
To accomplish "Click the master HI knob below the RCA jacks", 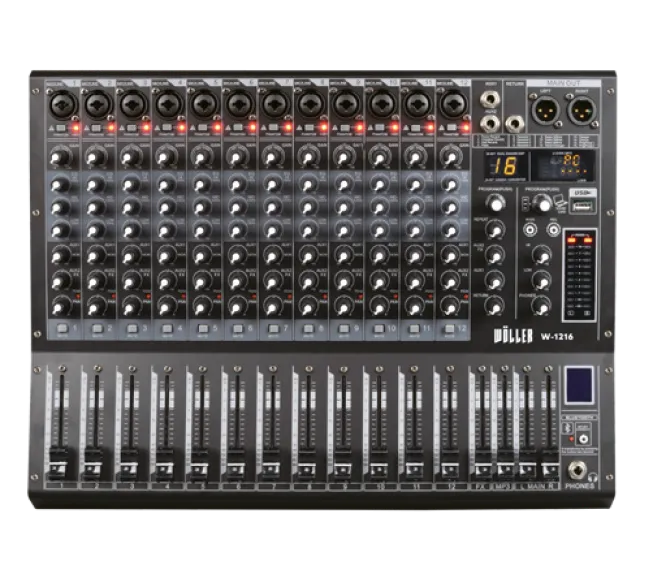I will (541, 255).
